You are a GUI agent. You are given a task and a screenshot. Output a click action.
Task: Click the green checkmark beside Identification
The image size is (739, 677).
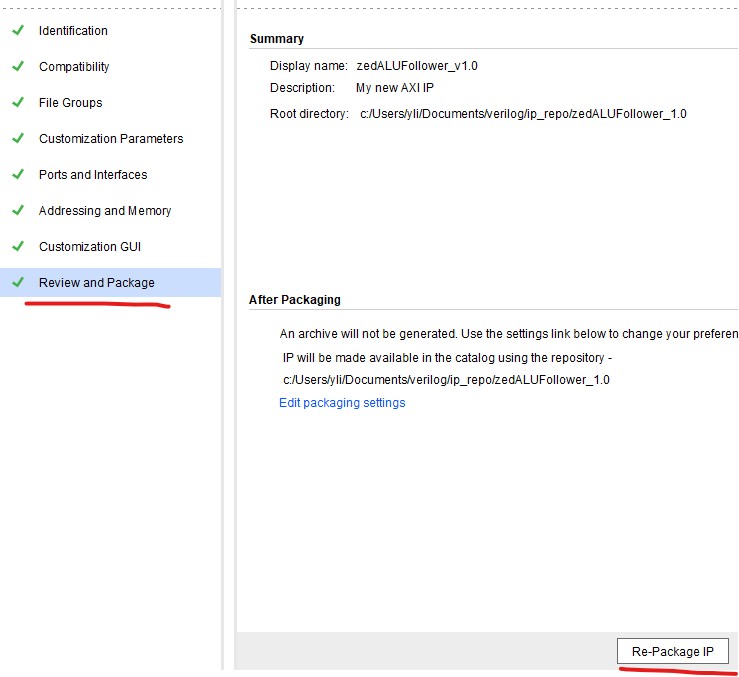[x=17, y=31]
